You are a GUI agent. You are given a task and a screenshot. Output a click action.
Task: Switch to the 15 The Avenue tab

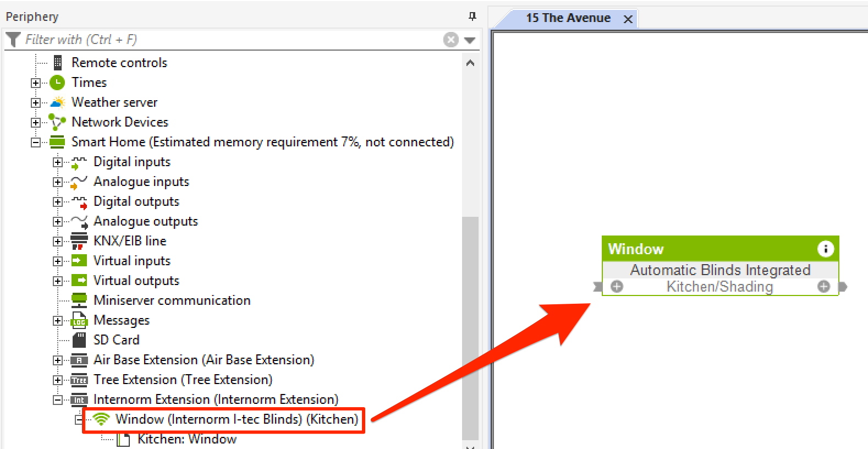click(x=568, y=18)
